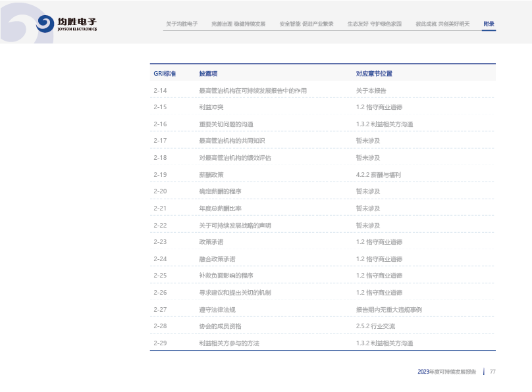Go to 完善治理 稳健持续发展 tab
This screenshot has width=532, height=392.
238,24
